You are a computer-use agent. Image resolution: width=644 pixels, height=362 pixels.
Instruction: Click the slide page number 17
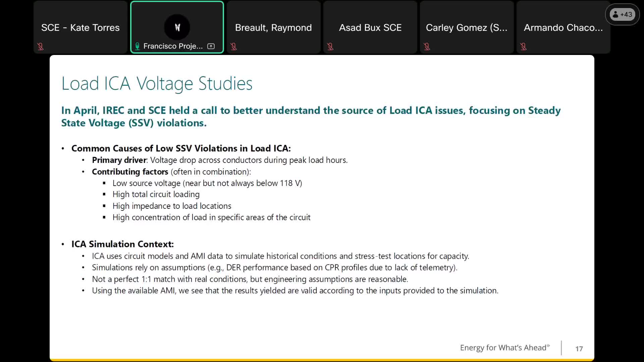click(579, 349)
